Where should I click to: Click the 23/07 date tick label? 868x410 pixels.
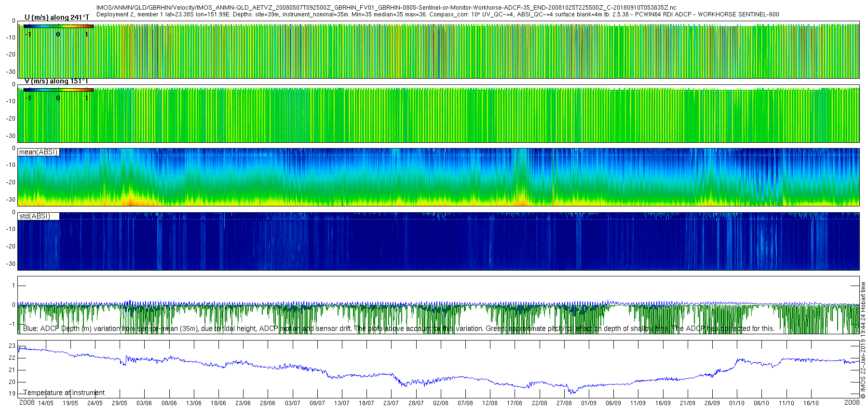click(x=391, y=403)
